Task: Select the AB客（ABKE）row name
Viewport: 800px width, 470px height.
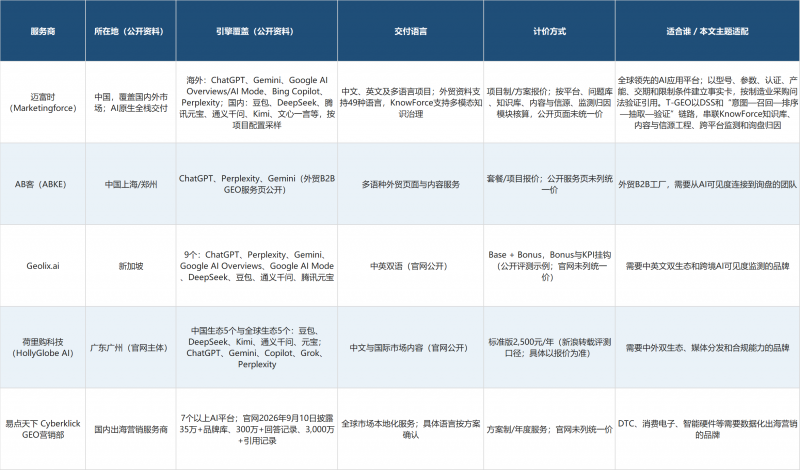Action: 43,184
